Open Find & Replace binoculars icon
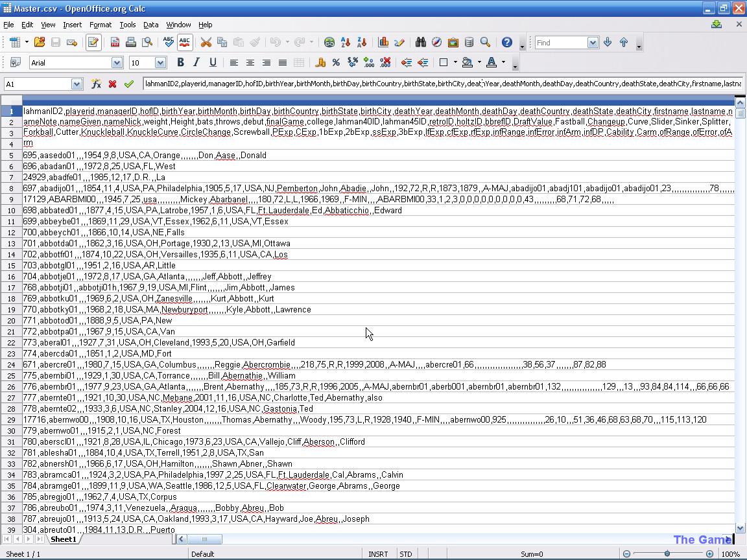 pyautogui.click(x=420, y=42)
